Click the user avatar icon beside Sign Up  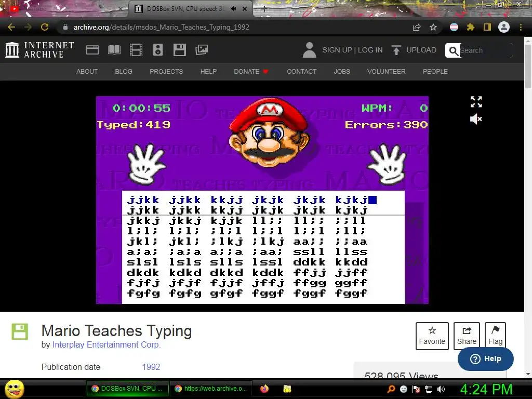(309, 50)
